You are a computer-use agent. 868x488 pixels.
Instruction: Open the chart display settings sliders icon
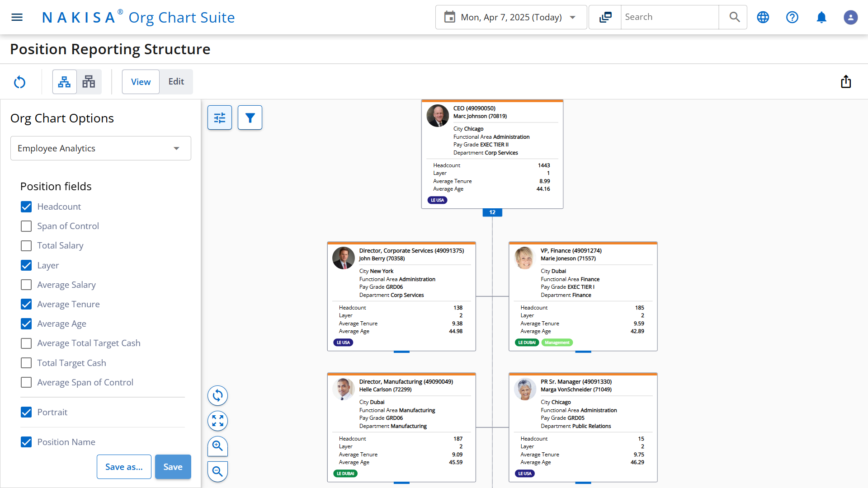219,117
